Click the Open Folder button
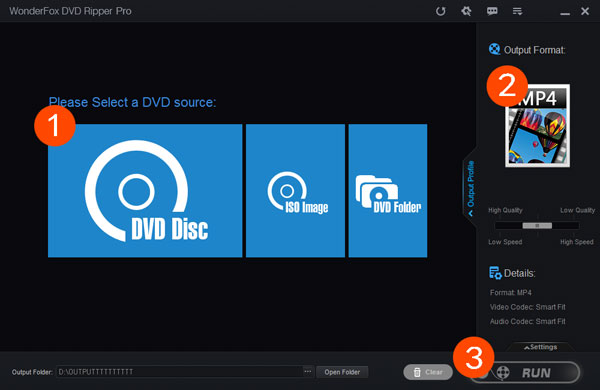The height and width of the screenshot is (390, 600). (x=342, y=372)
